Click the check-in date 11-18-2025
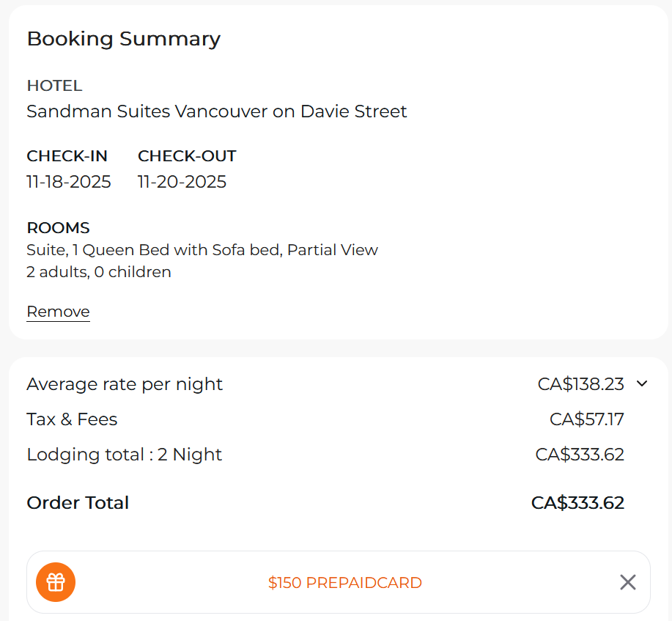 [x=69, y=182]
